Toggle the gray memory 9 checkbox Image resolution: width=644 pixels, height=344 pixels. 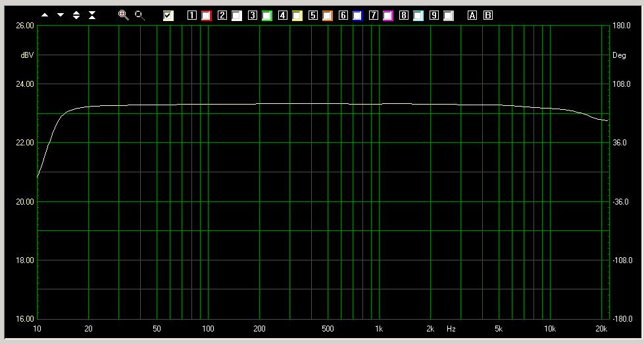click(x=449, y=16)
